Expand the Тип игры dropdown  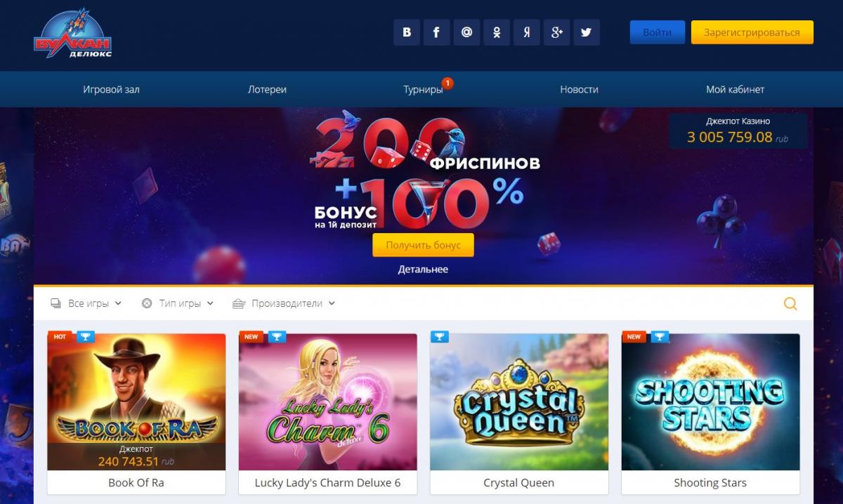tap(171, 303)
